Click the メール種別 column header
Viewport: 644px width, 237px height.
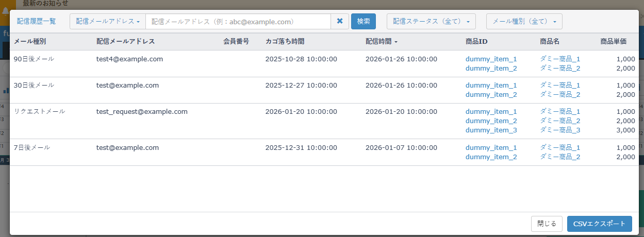(31, 41)
